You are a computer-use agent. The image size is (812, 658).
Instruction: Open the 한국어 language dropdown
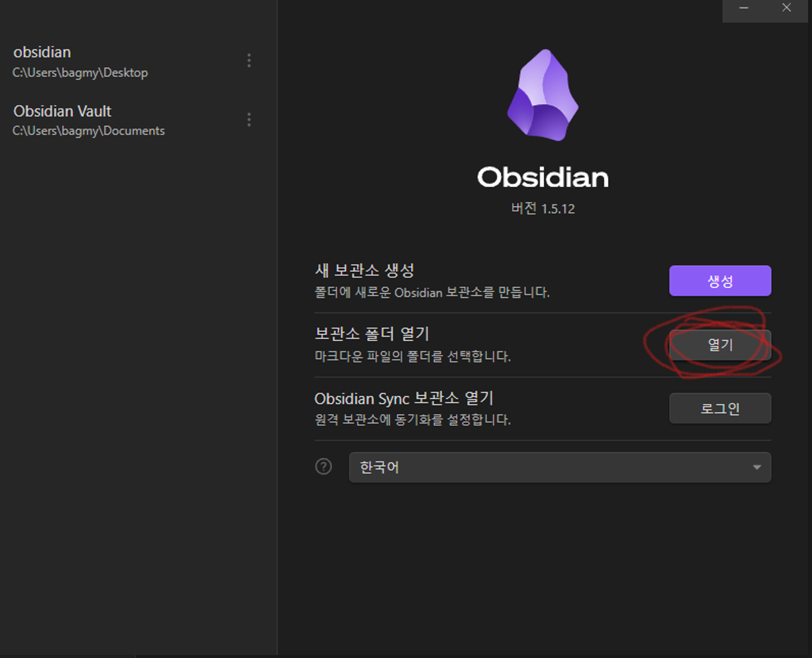[x=560, y=467]
